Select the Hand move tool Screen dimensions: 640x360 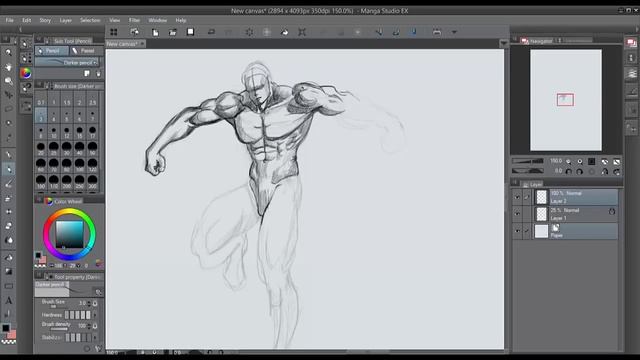(x=8, y=67)
